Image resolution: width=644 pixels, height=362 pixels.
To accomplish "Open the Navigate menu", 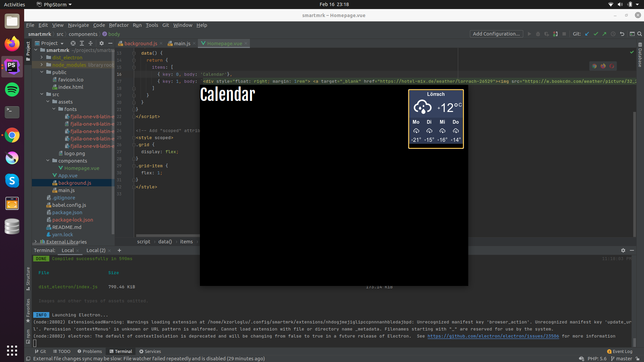I will coord(78,25).
